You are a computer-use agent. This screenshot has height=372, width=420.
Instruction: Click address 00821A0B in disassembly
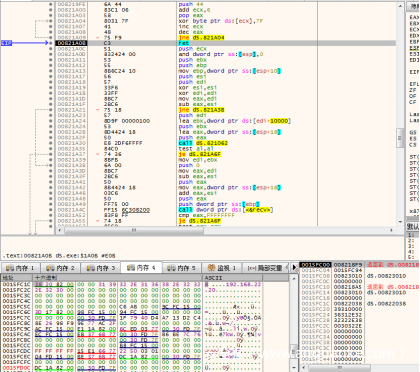[72, 43]
